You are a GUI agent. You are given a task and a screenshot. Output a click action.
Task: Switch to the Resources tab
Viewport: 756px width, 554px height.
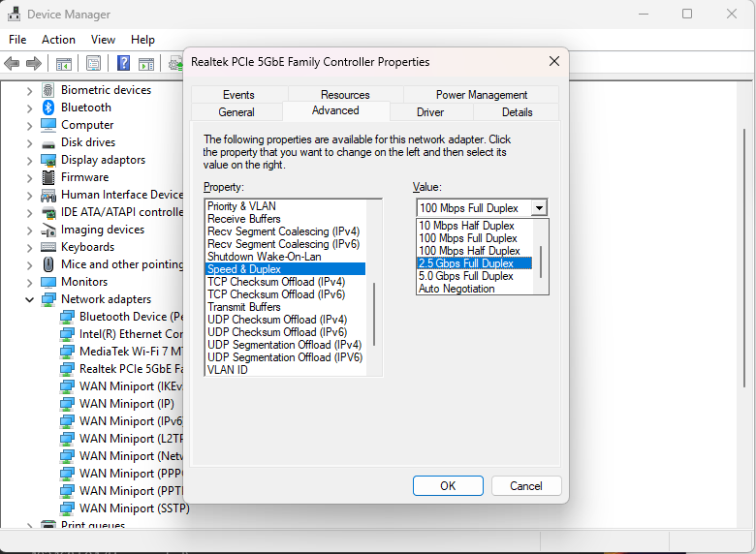pos(345,95)
